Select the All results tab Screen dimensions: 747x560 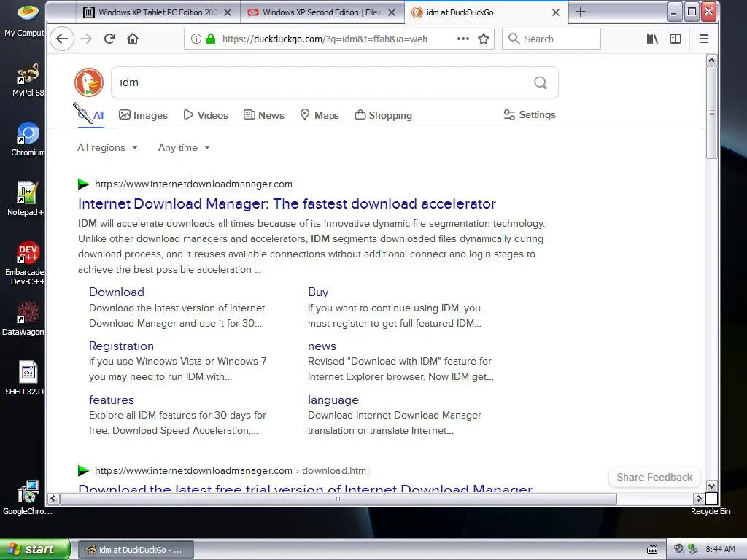click(91, 115)
